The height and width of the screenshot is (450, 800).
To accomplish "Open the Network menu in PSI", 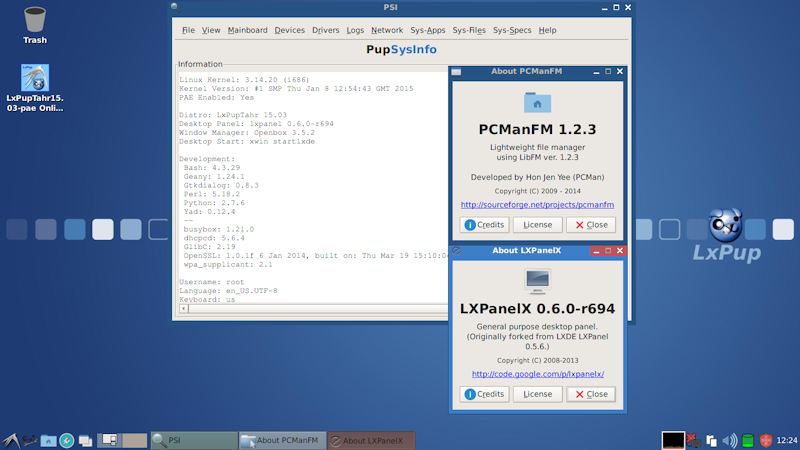I will (387, 30).
